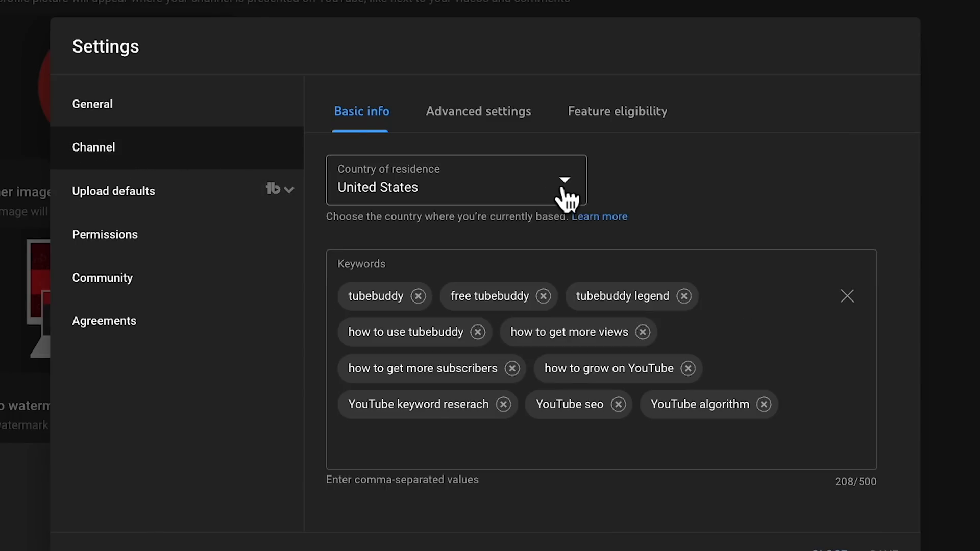980x551 pixels.
Task: Select Channel in the settings sidebar
Action: coord(177,147)
